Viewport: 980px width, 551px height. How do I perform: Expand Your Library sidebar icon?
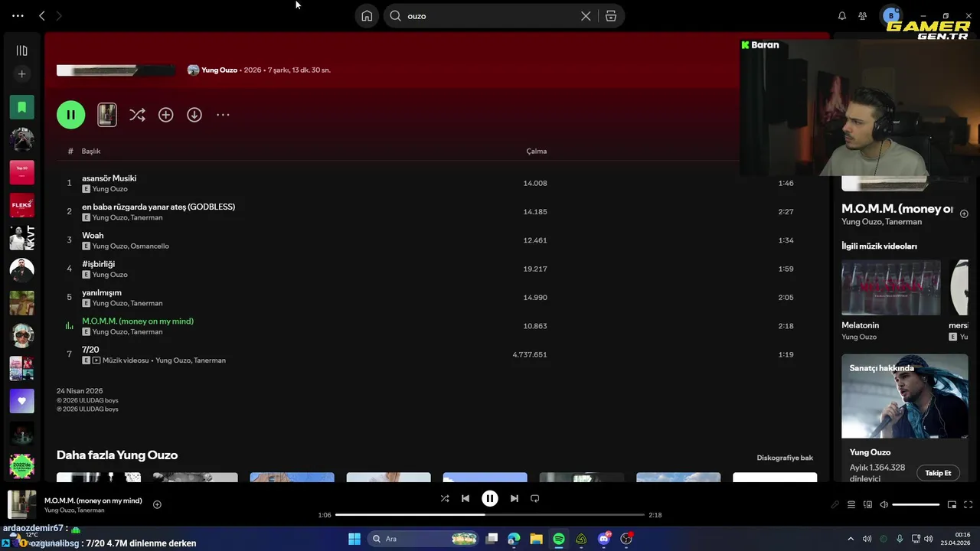(21, 51)
